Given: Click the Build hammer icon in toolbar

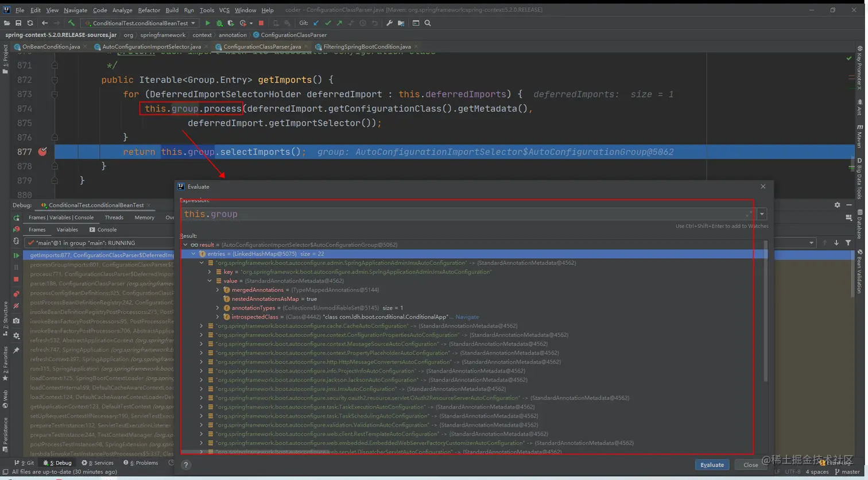Looking at the screenshot, I should pos(71,23).
